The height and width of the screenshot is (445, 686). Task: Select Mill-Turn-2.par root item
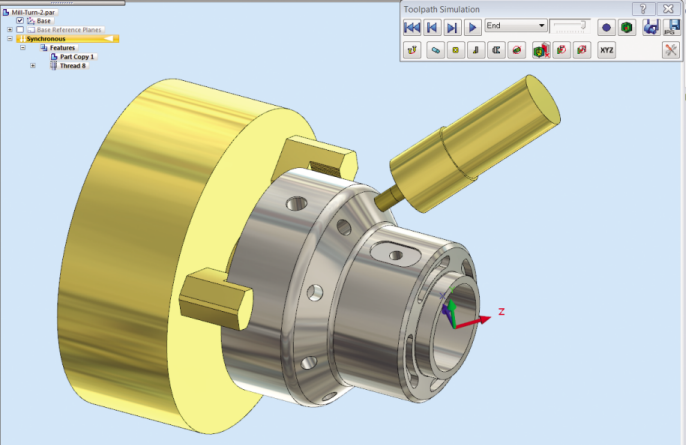click(x=30, y=11)
